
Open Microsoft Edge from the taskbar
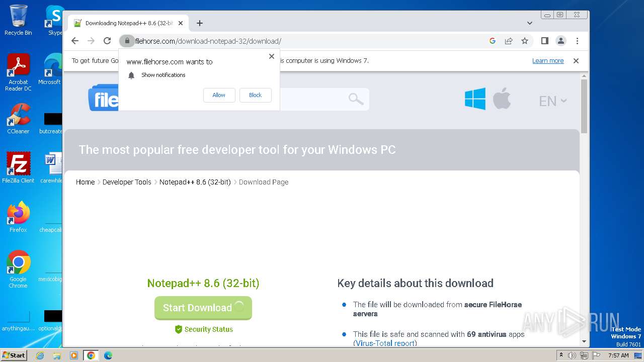pos(108,355)
